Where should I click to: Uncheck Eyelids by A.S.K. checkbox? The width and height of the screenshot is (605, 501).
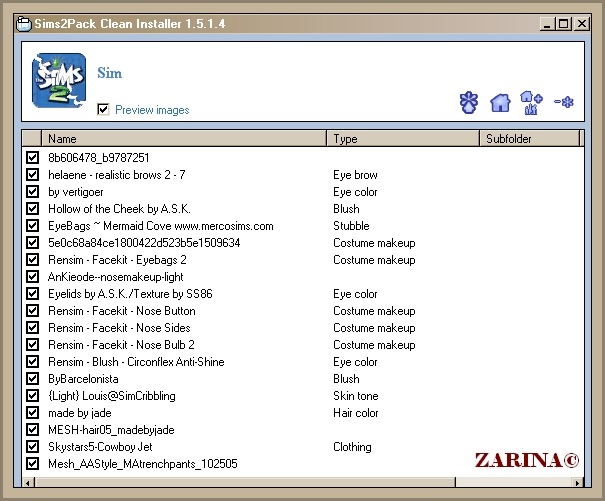[32, 293]
